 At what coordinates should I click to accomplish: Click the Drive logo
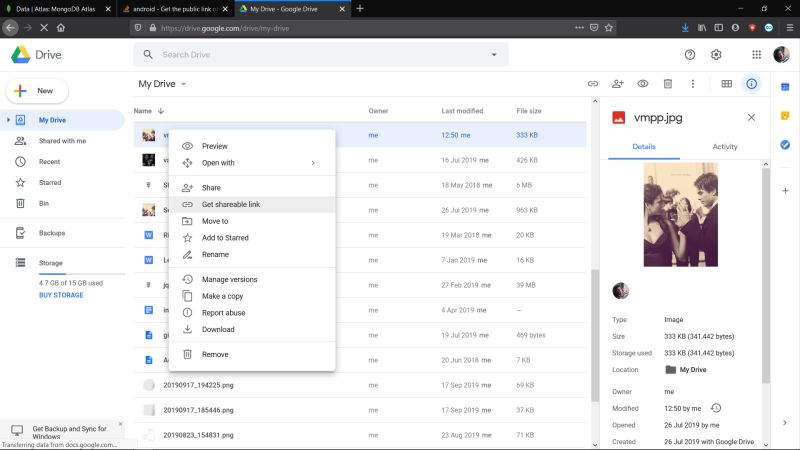point(36,55)
